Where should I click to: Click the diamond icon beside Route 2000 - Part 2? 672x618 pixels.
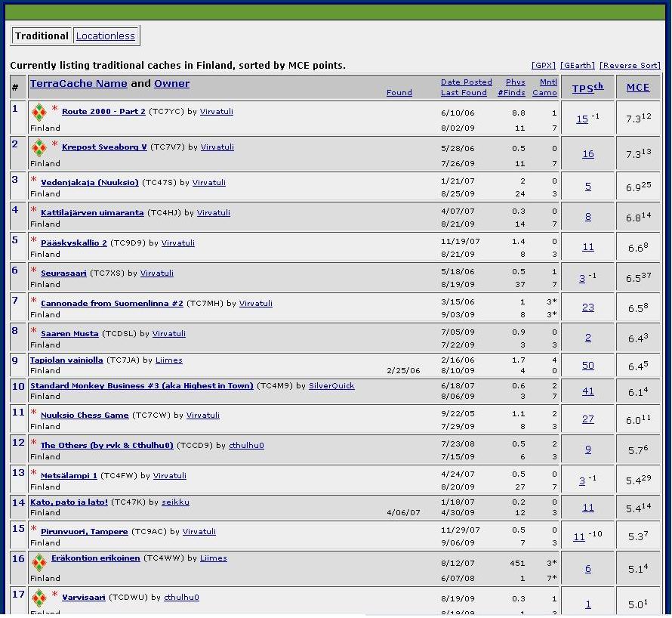click(39, 113)
